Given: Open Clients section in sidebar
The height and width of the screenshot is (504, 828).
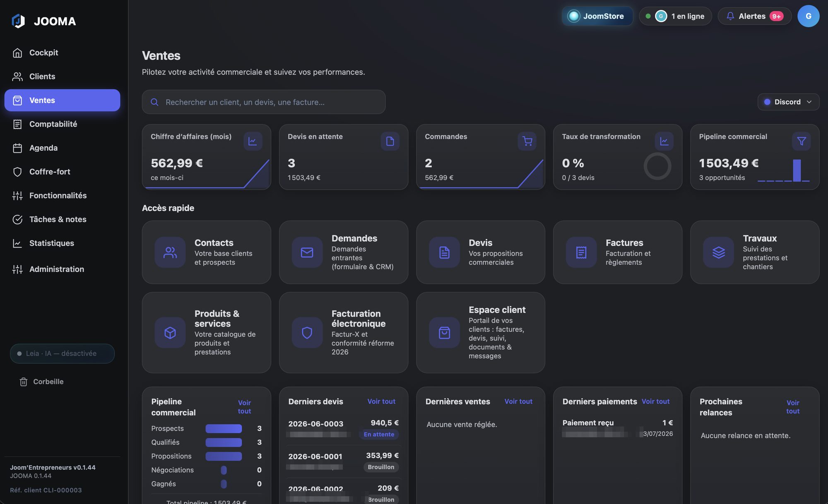Looking at the screenshot, I should (x=62, y=77).
